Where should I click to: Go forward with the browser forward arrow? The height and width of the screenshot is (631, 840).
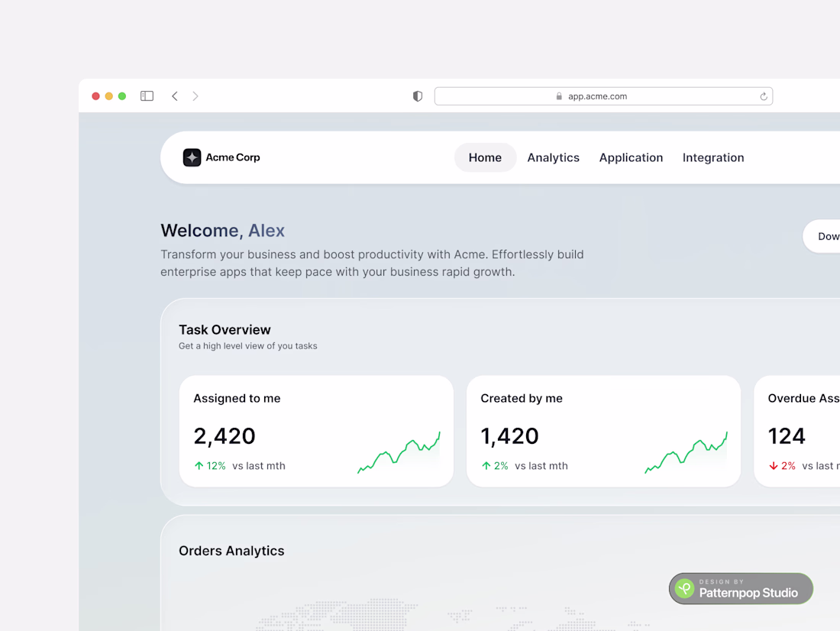195,96
